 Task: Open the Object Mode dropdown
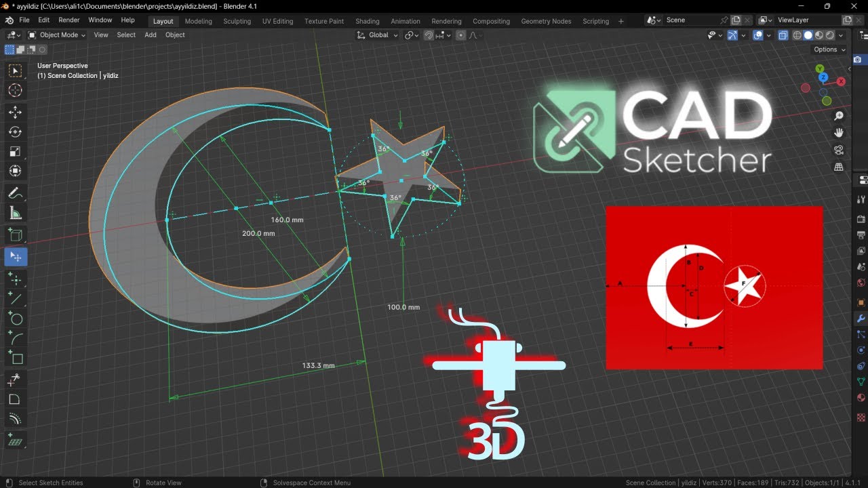(x=57, y=35)
